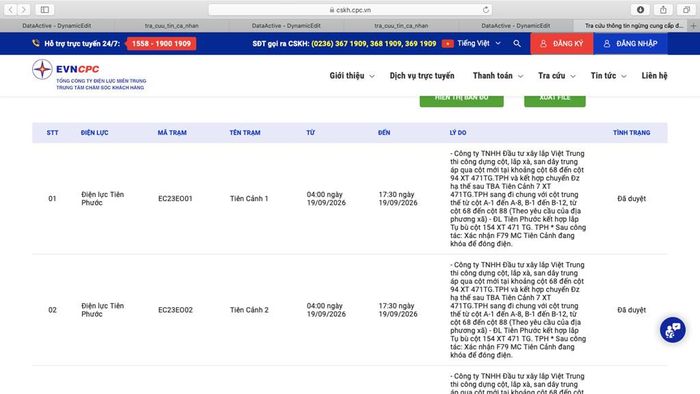Switch to second tra_cuu_tin_ca_nhan tab
Image resolution: width=700 pixels, height=394 pixels.
tap(401, 26)
